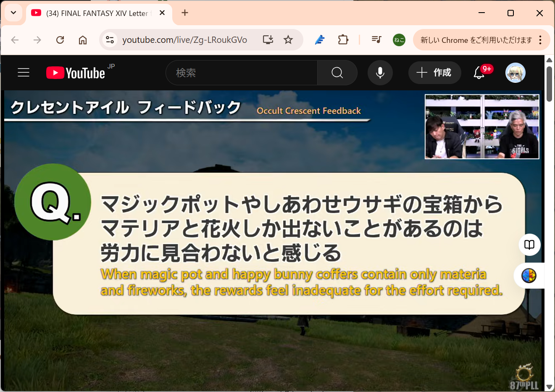Reload the current page
The width and height of the screenshot is (555, 392).
[x=60, y=40]
